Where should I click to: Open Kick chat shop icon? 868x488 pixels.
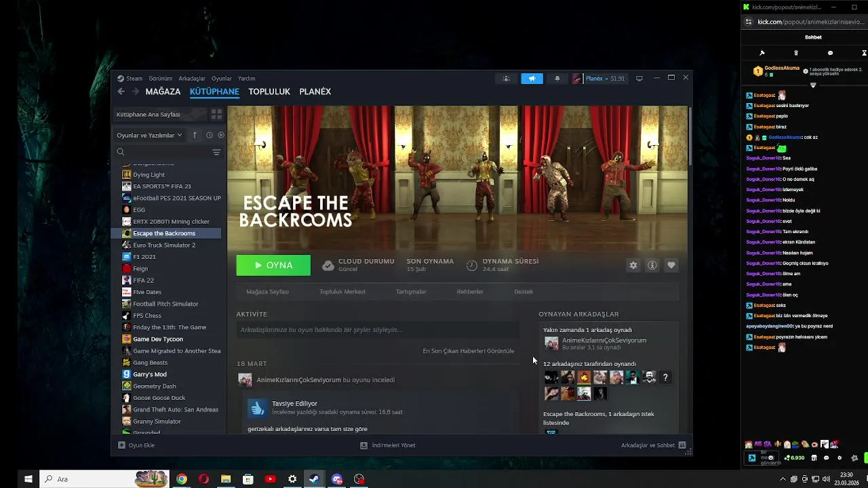[814, 458]
